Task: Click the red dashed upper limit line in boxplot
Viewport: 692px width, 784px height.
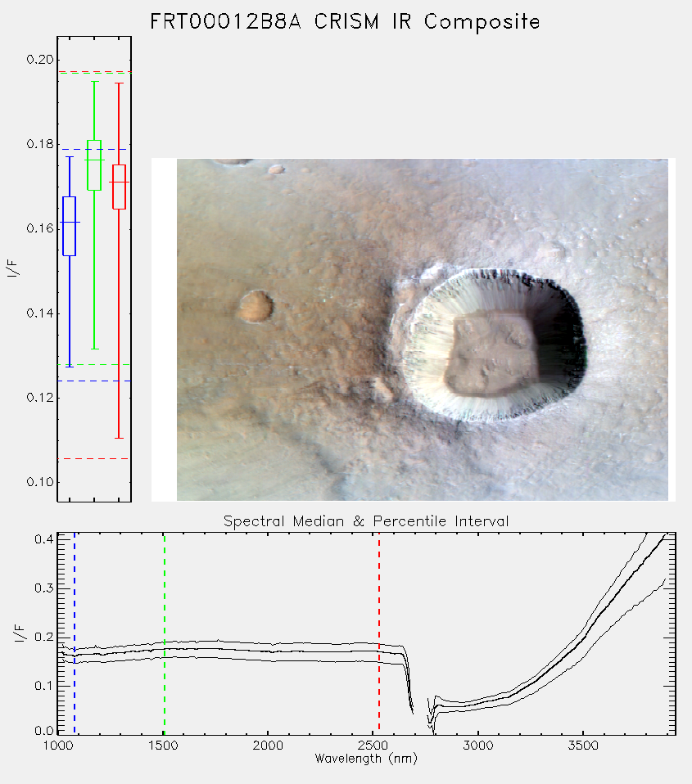Action: tap(94, 71)
